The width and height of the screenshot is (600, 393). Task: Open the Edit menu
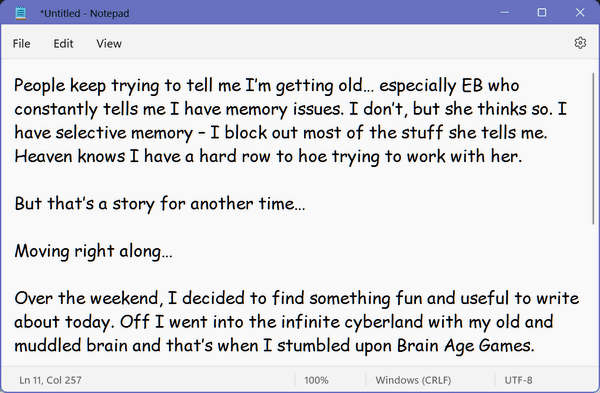coord(63,44)
